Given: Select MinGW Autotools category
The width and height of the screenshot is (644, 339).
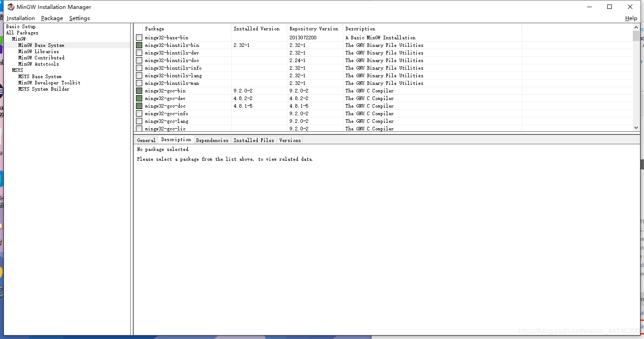Looking at the screenshot, I should 38,64.
